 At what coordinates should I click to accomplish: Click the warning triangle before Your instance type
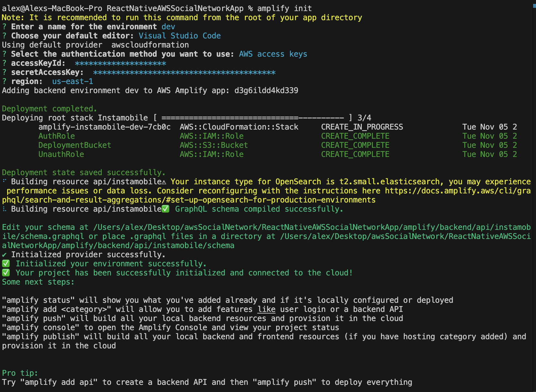click(164, 182)
